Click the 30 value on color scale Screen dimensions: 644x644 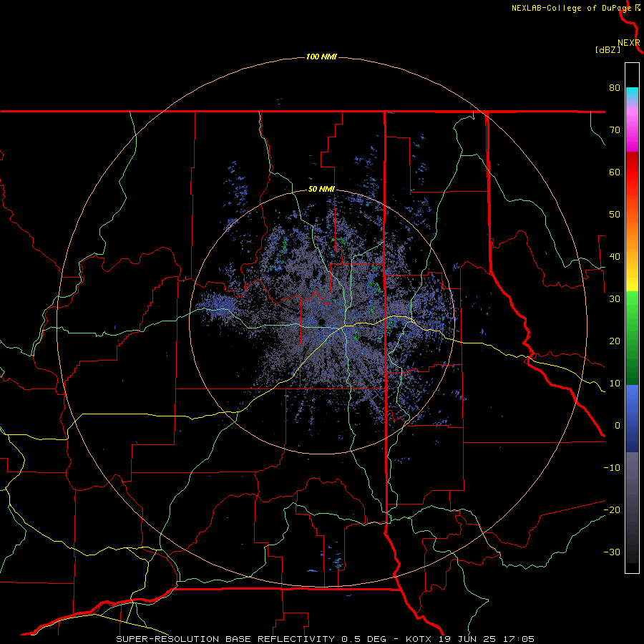click(615, 299)
